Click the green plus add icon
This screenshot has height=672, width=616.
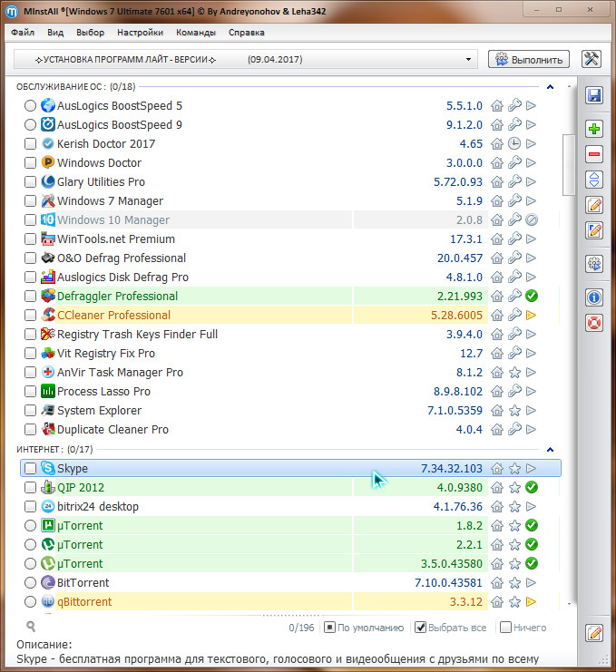tap(594, 129)
